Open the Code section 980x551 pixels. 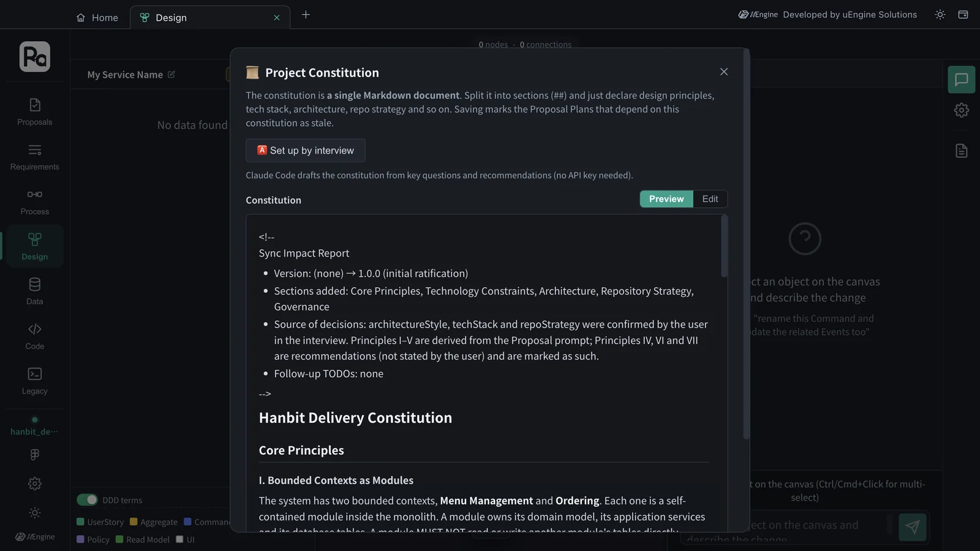(35, 335)
